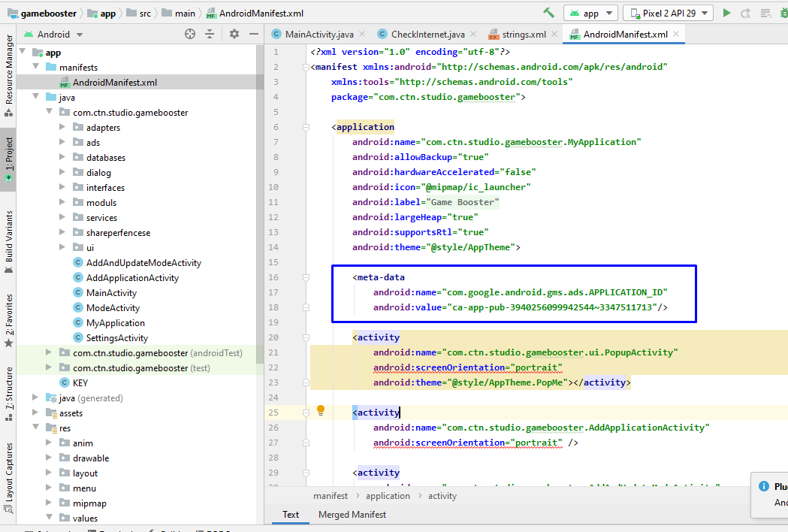Click the fold marker on line 16
The height and width of the screenshot is (532, 788).
coord(306,277)
